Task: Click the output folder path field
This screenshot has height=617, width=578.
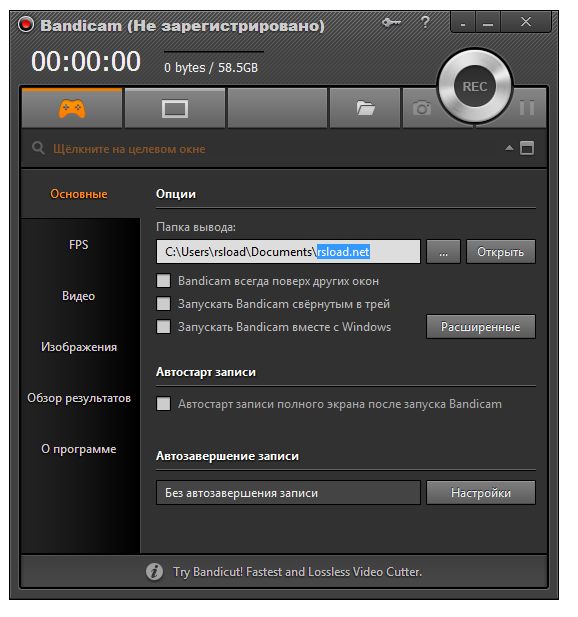Action: tap(288, 252)
